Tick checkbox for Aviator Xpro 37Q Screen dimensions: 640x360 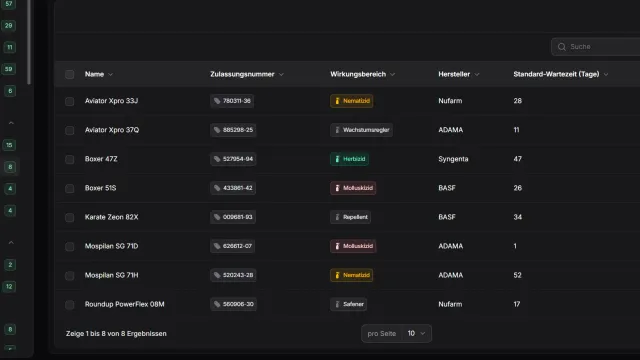point(69,130)
